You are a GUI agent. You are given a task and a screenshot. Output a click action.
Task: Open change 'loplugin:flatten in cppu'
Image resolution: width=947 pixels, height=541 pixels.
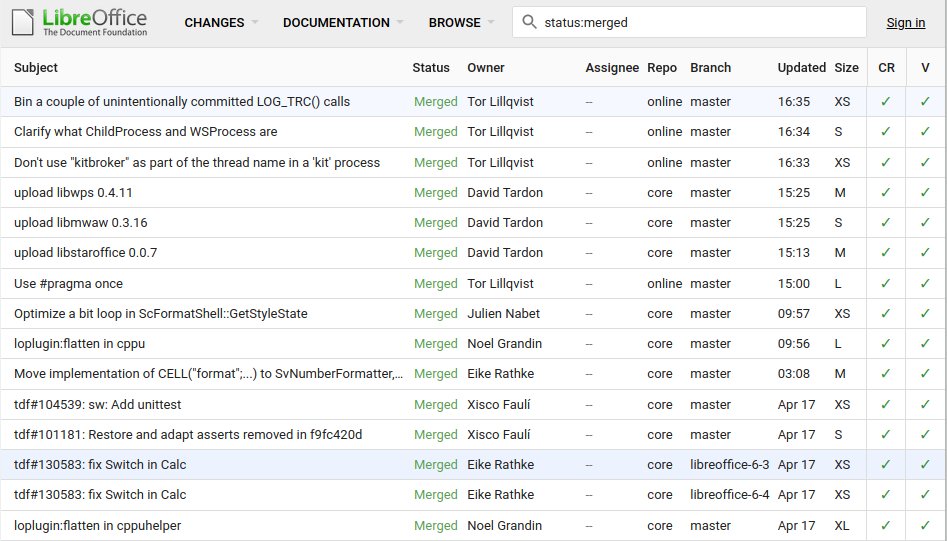click(x=79, y=344)
